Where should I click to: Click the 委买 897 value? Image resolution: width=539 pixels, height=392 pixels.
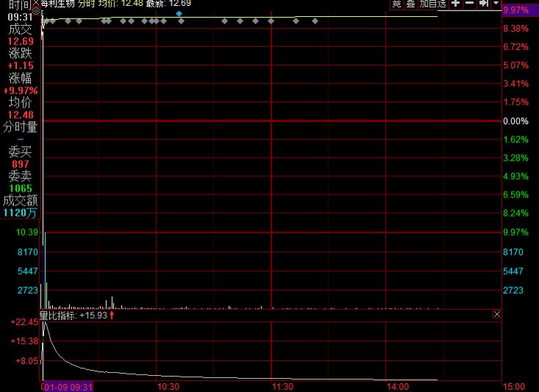(21, 164)
